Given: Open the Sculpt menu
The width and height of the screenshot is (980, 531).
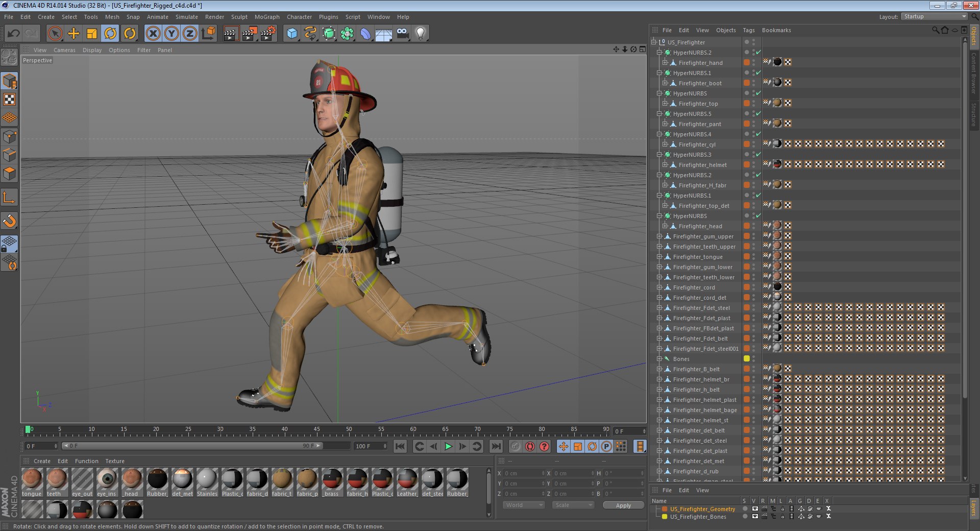Looking at the screenshot, I should click(x=239, y=17).
